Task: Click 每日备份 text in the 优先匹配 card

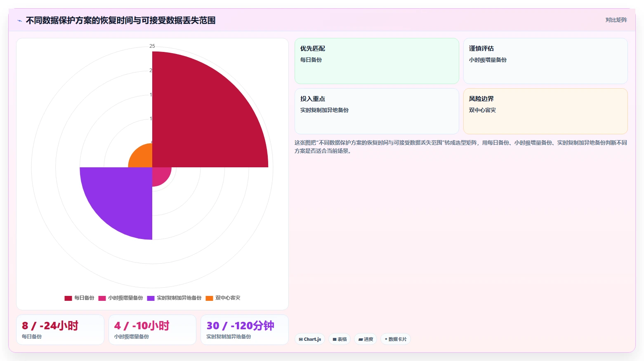Action: coord(311,60)
